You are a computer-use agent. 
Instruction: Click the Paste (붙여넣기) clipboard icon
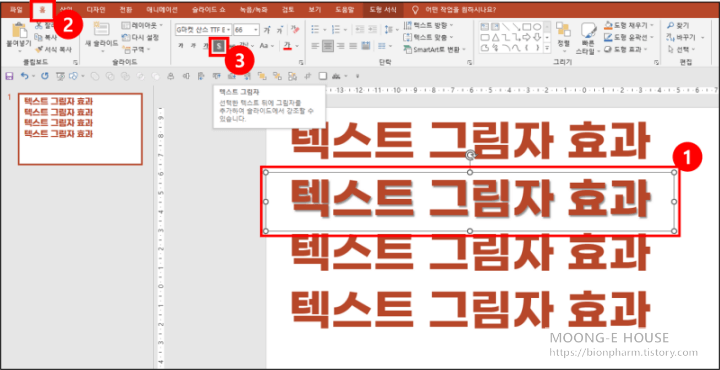[x=19, y=29]
